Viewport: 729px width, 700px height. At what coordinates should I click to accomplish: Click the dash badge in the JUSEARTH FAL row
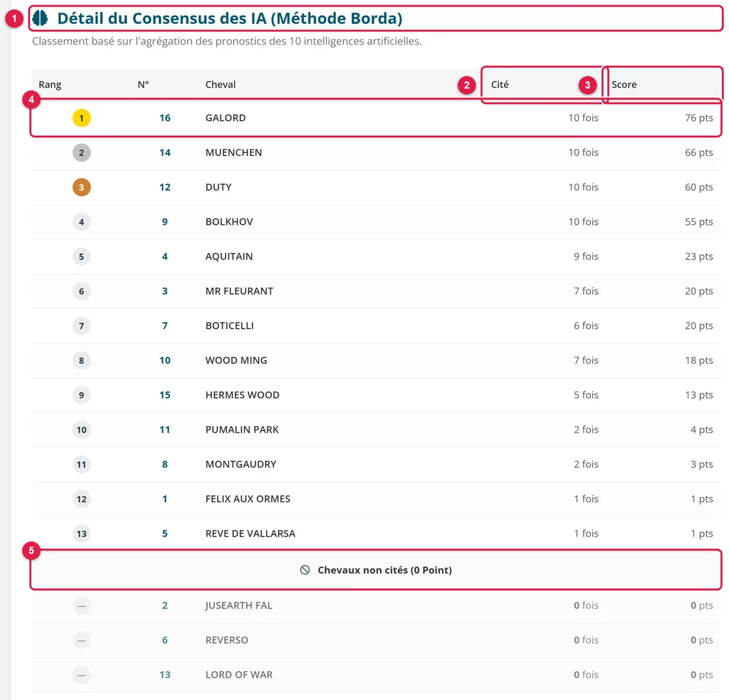(x=81, y=606)
